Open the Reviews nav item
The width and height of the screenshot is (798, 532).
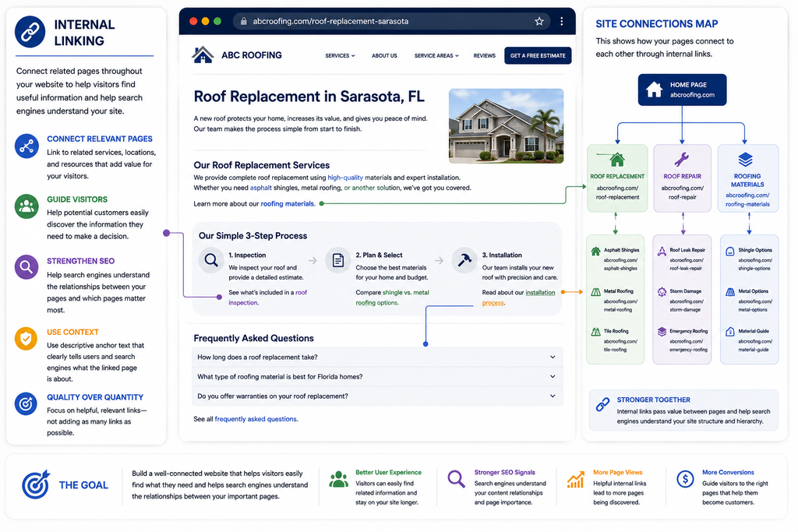click(x=485, y=56)
